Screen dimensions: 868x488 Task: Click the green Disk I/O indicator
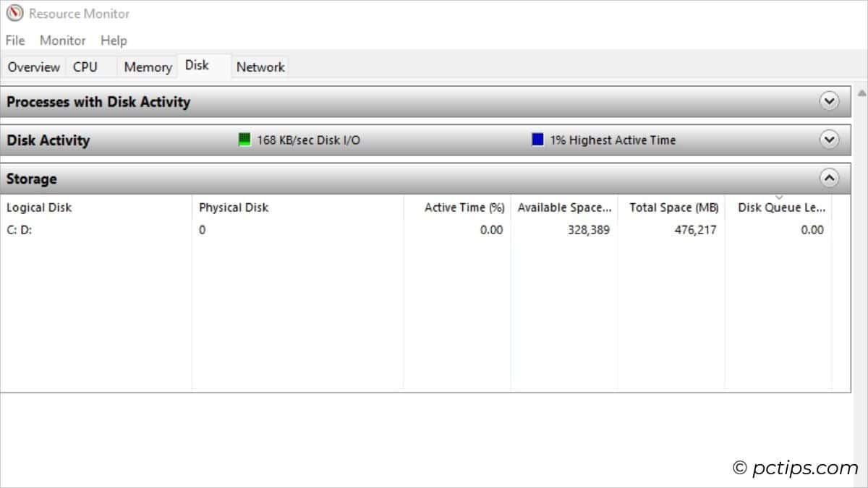[x=244, y=139]
